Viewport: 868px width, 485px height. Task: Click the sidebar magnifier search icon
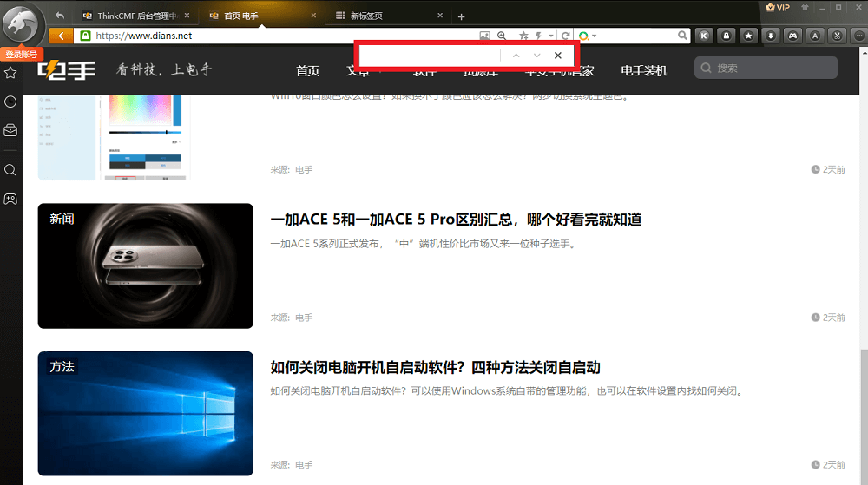coord(10,170)
